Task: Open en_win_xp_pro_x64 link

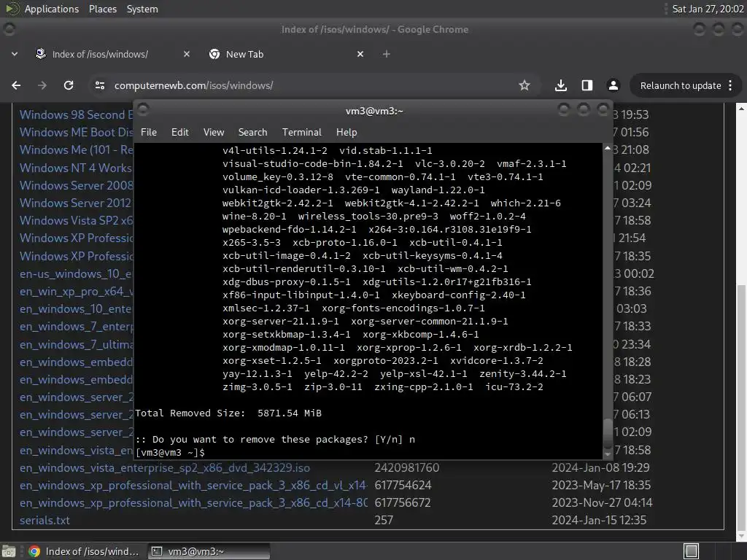Action: point(76,291)
